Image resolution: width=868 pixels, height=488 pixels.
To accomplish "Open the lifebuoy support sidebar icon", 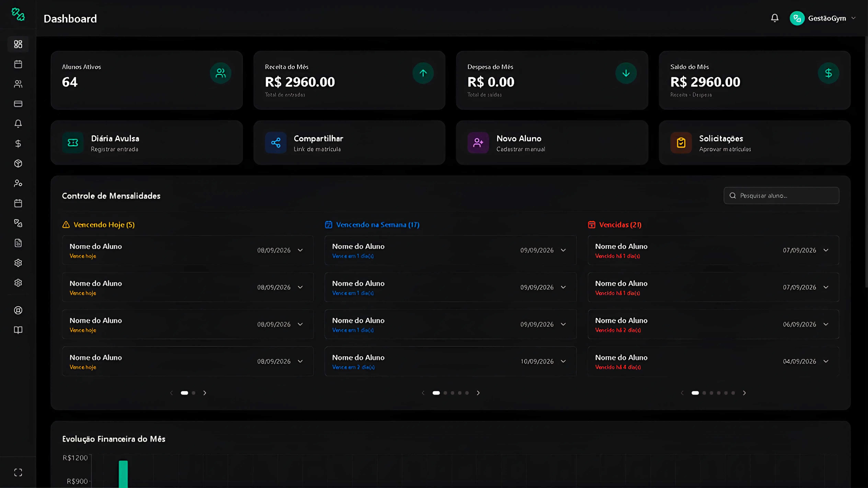I will (x=18, y=310).
